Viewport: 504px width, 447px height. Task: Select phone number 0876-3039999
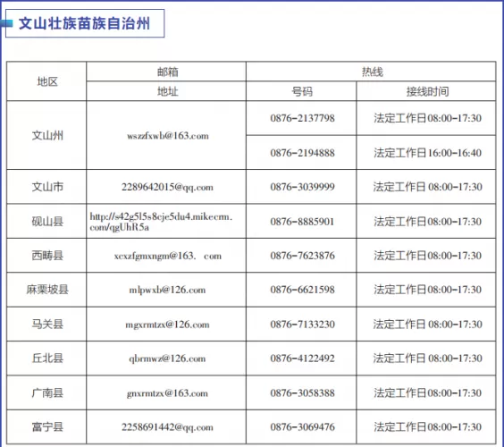[x=302, y=187]
